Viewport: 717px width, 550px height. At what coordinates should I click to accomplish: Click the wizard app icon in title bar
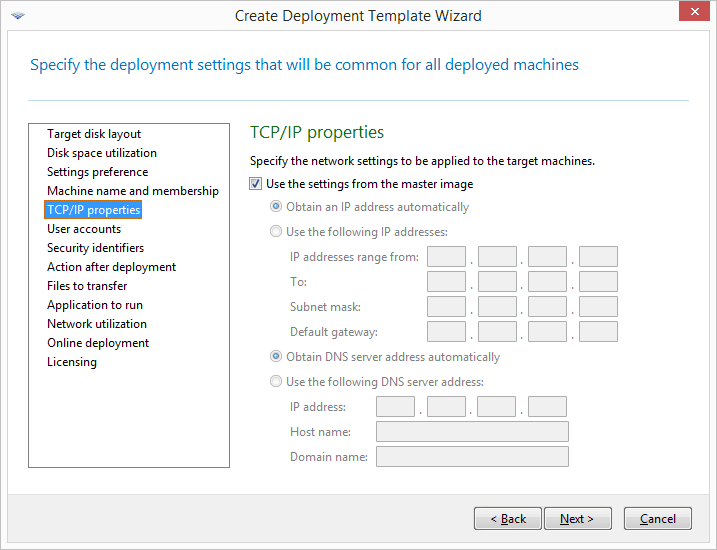(x=18, y=16)
